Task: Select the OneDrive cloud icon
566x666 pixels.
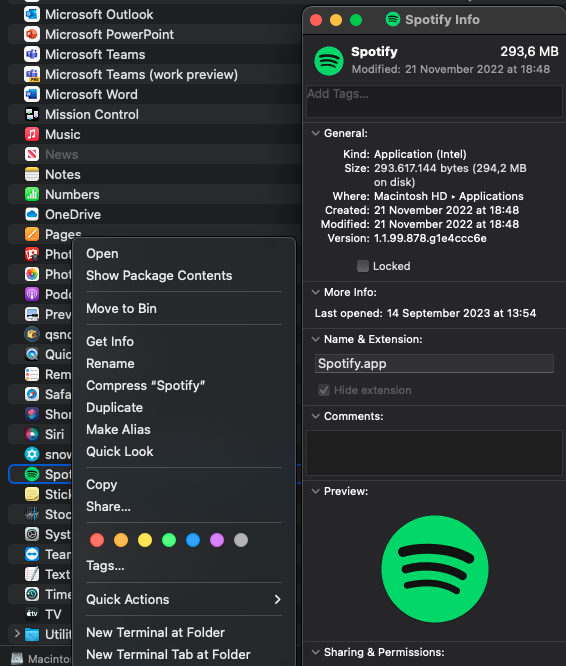Action: point(32,214)
